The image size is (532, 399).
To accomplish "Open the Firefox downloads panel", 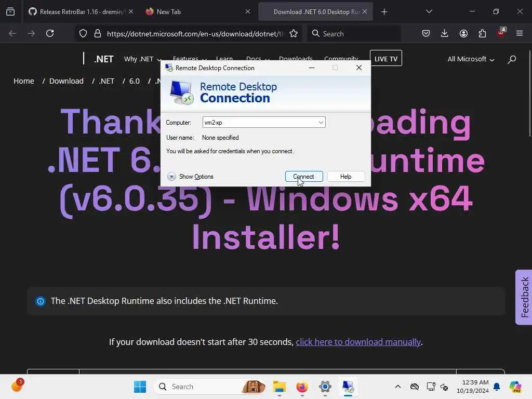I will [445, 34].
